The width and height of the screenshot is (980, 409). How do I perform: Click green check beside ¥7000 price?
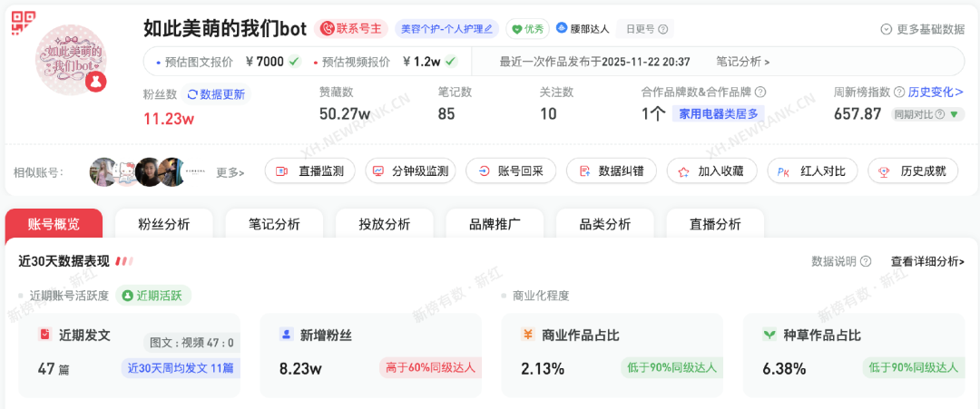point(294,61)
